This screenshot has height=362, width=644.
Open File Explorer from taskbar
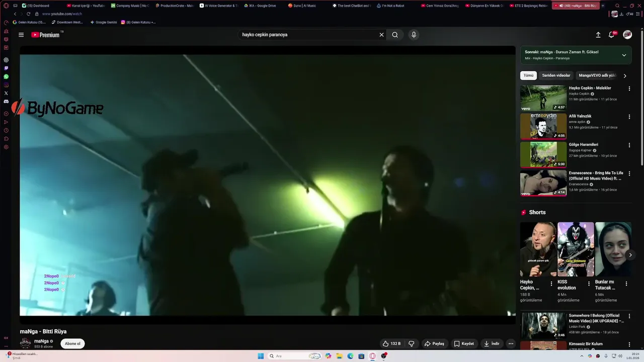339,356
